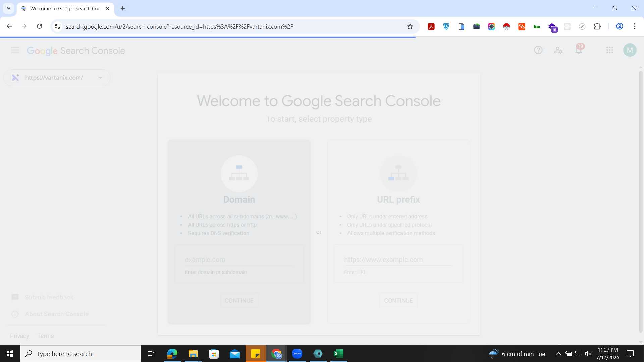
Task: Open the notifications bell
Action: (579, 50)
